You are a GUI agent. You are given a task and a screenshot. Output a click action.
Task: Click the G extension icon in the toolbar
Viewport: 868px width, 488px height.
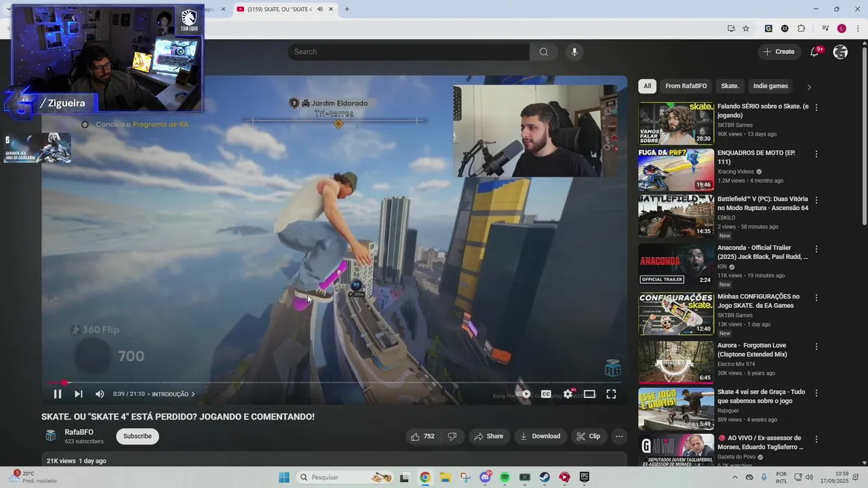click(x=768, y=28)
